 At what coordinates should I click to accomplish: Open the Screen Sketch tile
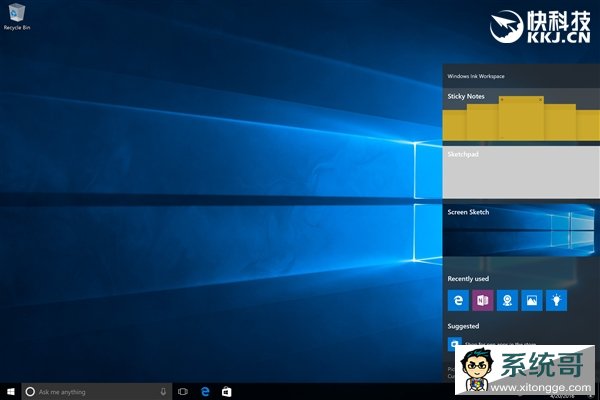(x=521, y=230)
